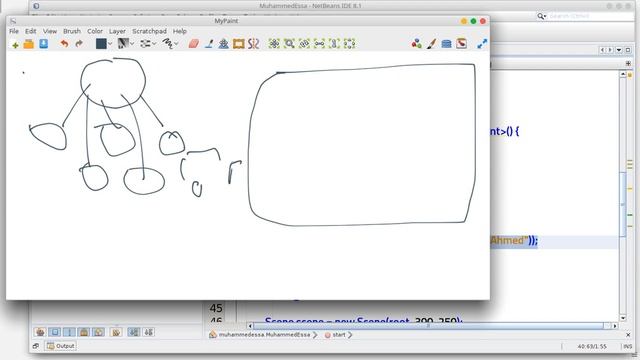Expand the line mode dropdown arrow
This screenshot has width=640, height=360.
click(176, 44)
